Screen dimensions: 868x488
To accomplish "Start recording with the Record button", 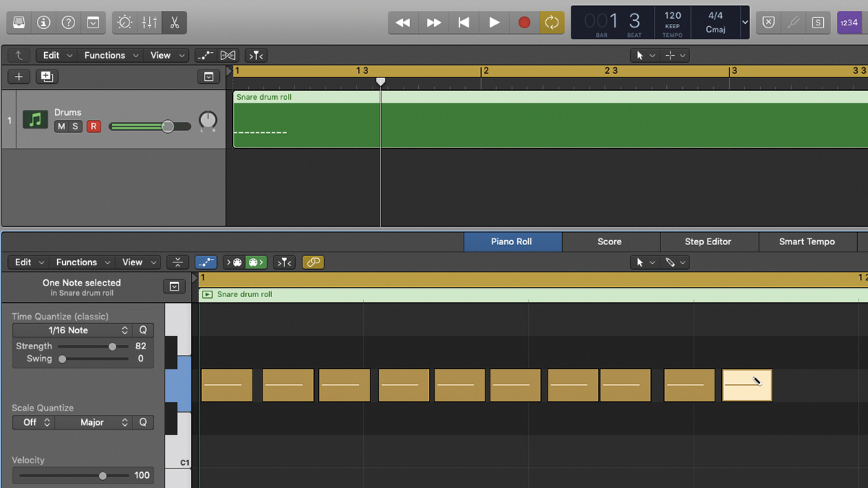I will click(524, 22).
